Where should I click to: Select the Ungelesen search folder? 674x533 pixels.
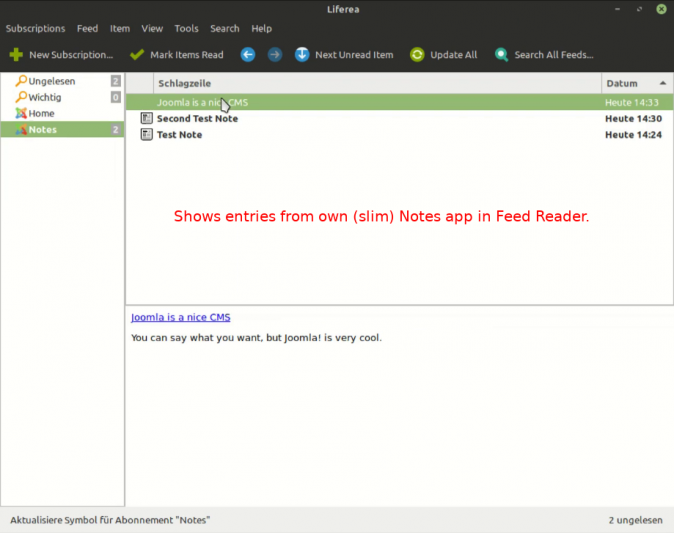pyautogui.click(x=52, y=81)
